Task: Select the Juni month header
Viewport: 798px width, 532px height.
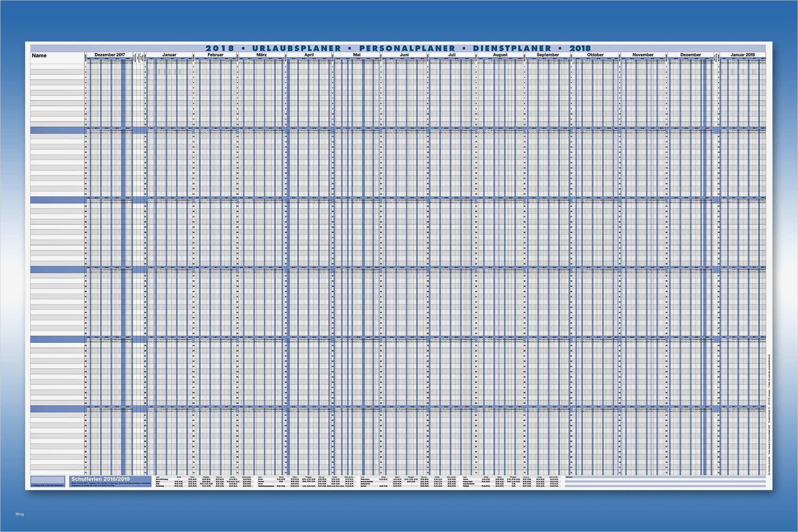Action: [404, 55]
